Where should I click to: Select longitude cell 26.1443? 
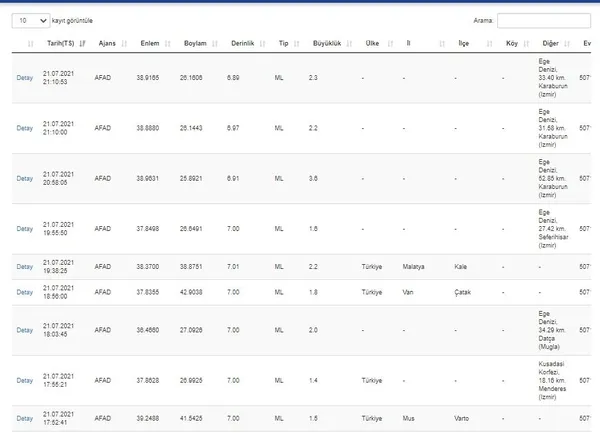(191, 128)
